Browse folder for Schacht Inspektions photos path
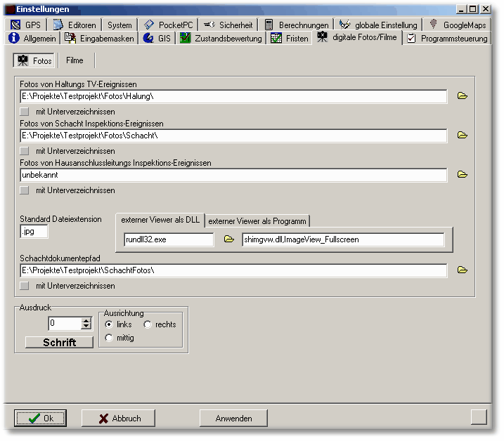Image resolution: width=504 pixels, height=441 pixels. (462, 136)
